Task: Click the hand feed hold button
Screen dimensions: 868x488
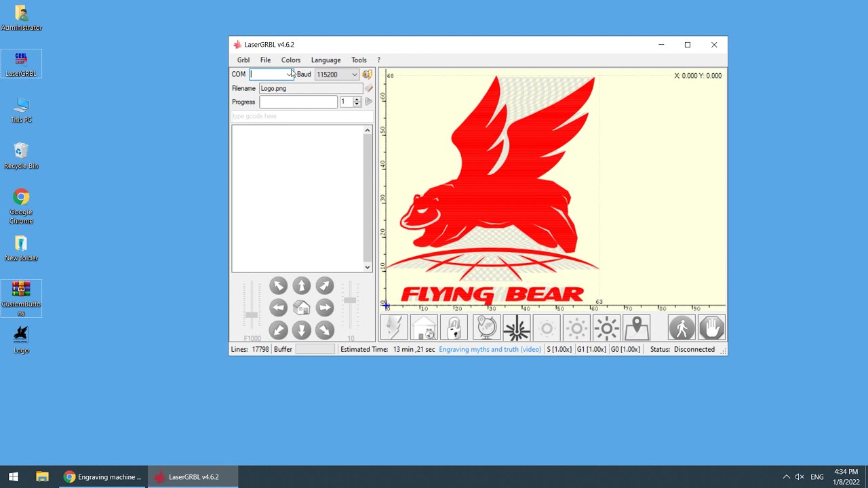Action: [x=711, y=328]
